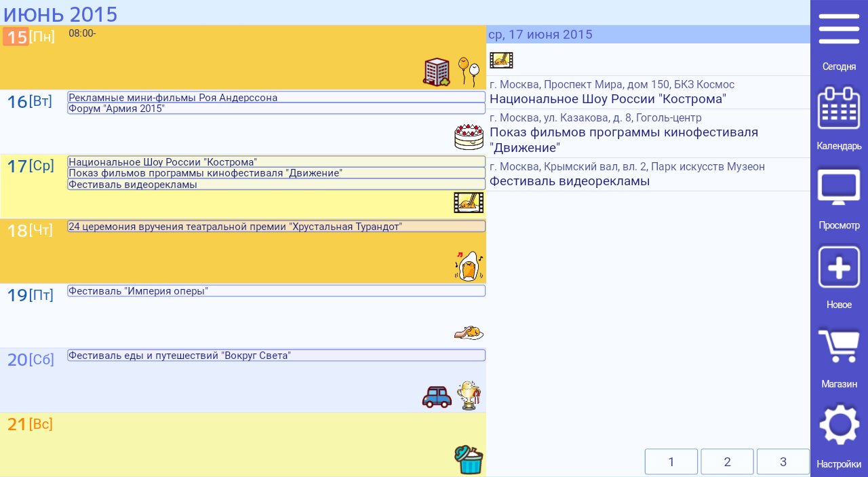Select day 20 [Сб]

click(x=31, y=360)
